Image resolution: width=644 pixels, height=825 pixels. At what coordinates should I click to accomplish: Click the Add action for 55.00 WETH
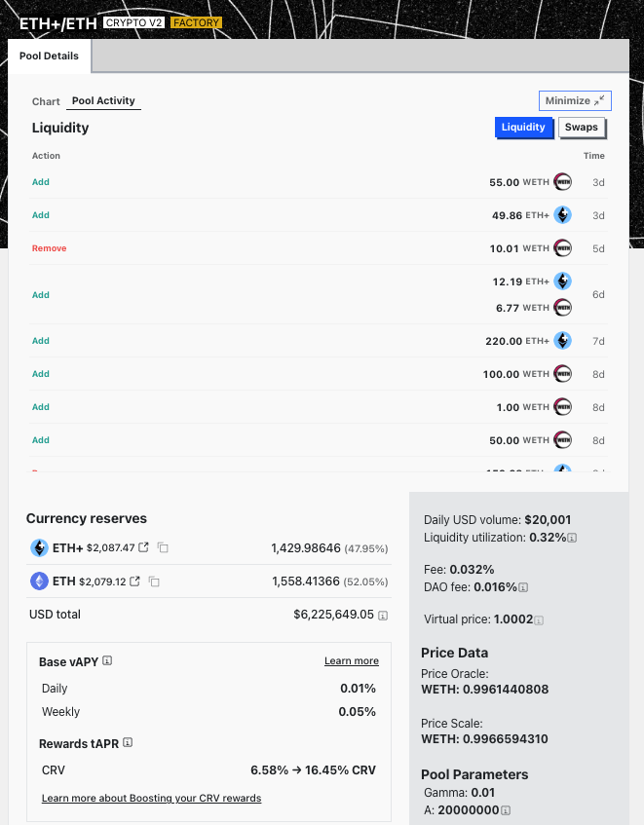(41, 182)
